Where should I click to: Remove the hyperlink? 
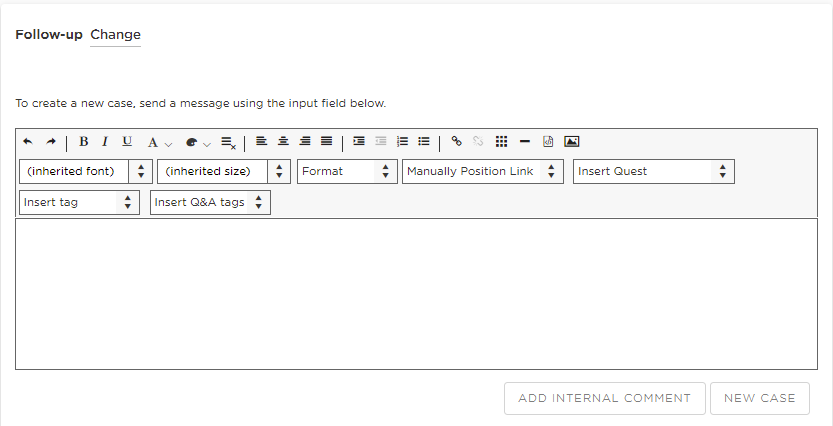click(478, 141)
